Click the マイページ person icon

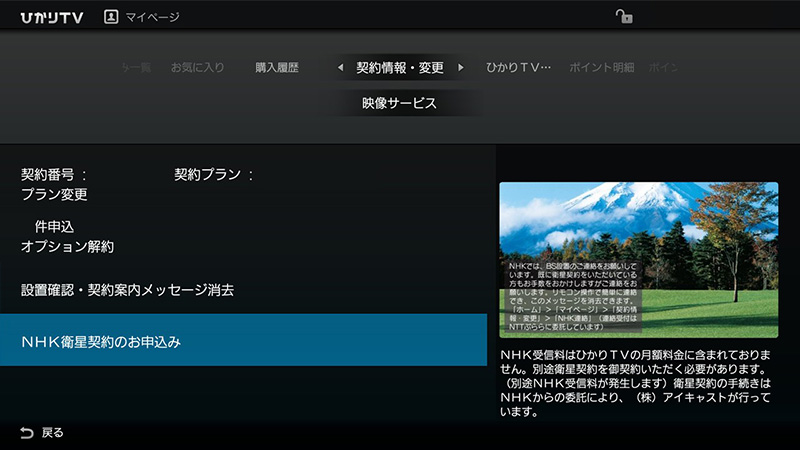111,16
